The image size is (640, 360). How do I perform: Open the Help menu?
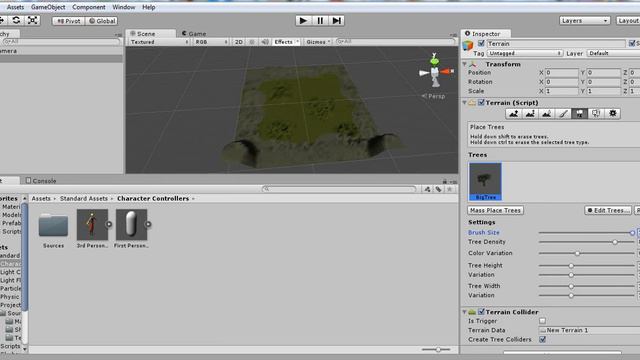(149, 7)
